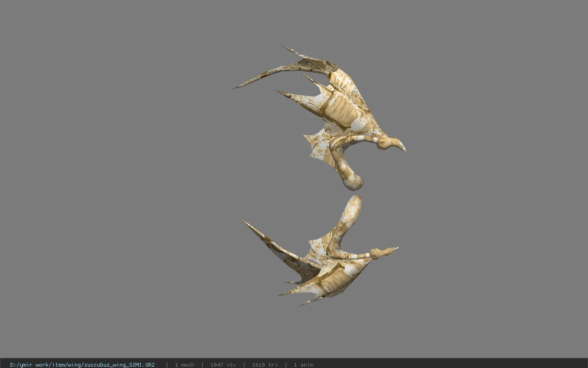
Task: Click the '1618 tri' status entry
Action: (x=265, y=365)
